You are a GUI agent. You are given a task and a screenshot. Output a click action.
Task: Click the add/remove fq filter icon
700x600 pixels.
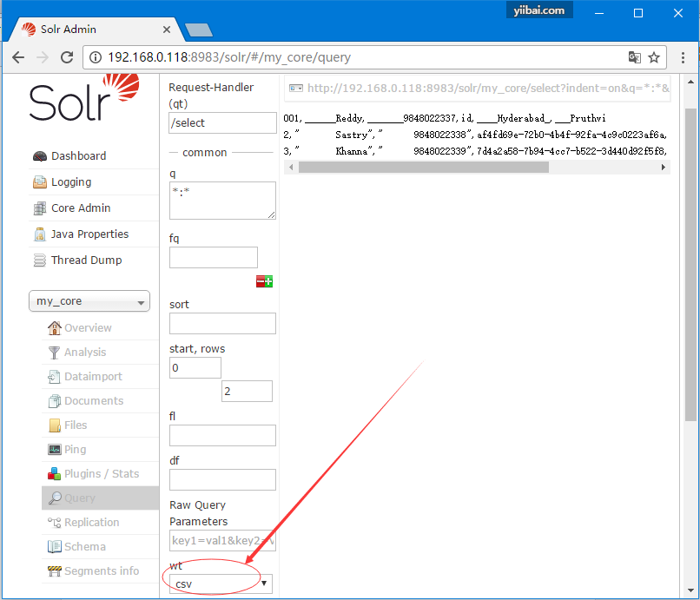[264, 281]
